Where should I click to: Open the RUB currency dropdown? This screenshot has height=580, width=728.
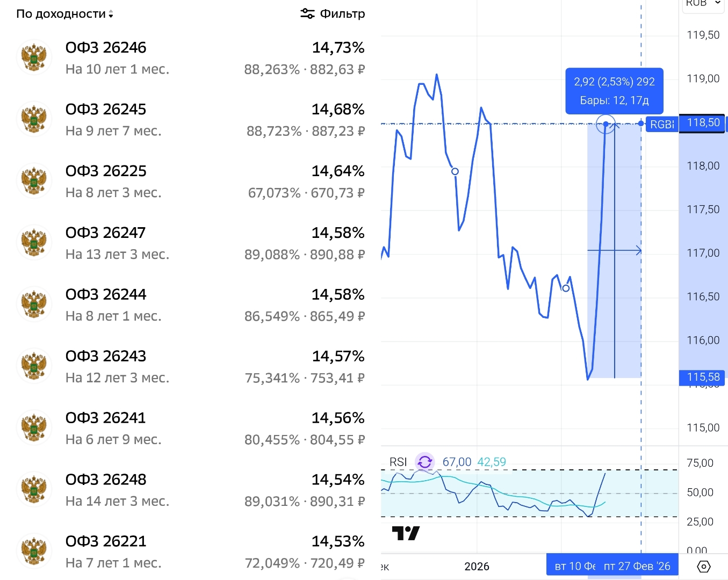pyautogui.click(x=703, y=3)
